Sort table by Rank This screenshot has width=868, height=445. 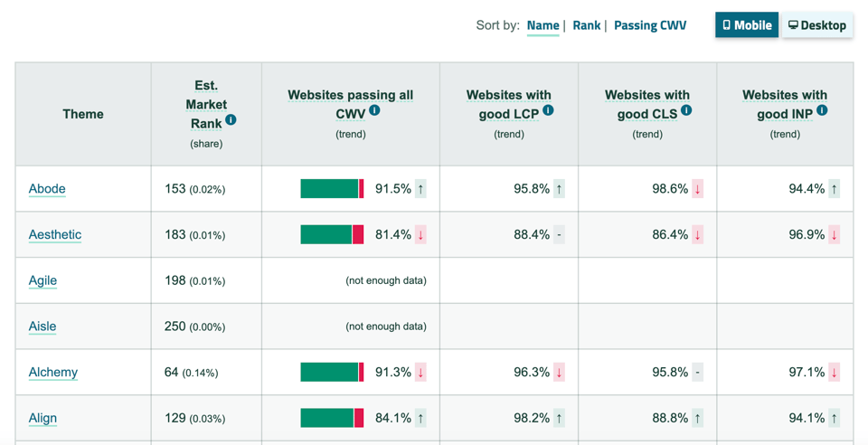(586, 25)
